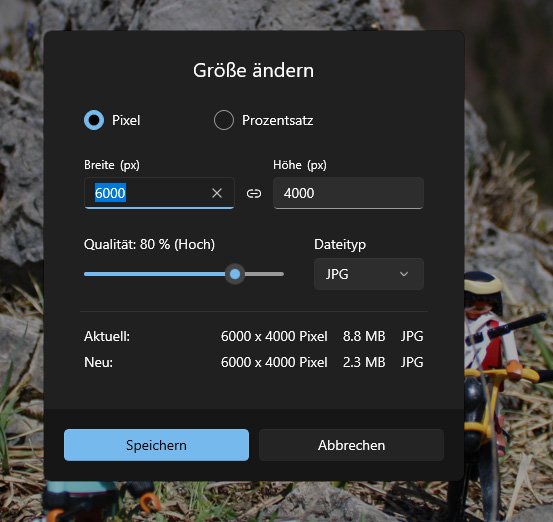
Task: Save with the Speichern button
Action: coord(156,445)
